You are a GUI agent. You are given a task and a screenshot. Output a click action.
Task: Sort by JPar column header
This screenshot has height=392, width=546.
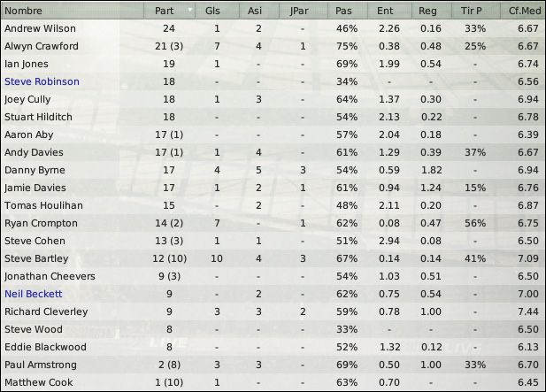(303, 11)
